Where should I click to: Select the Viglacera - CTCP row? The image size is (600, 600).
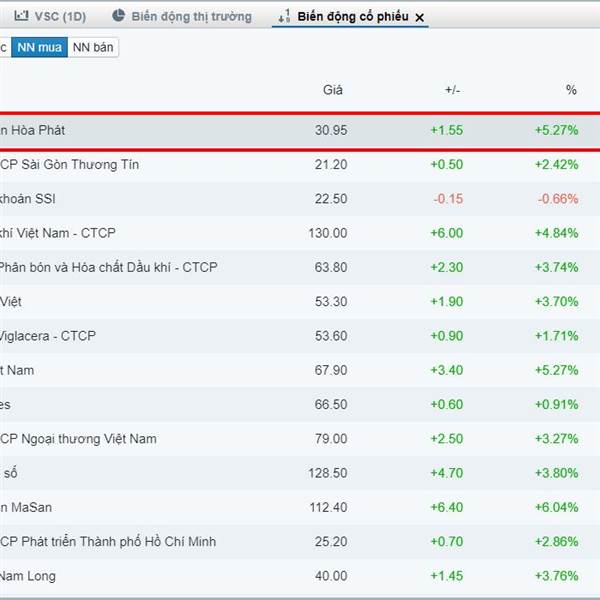coord(300,336)
